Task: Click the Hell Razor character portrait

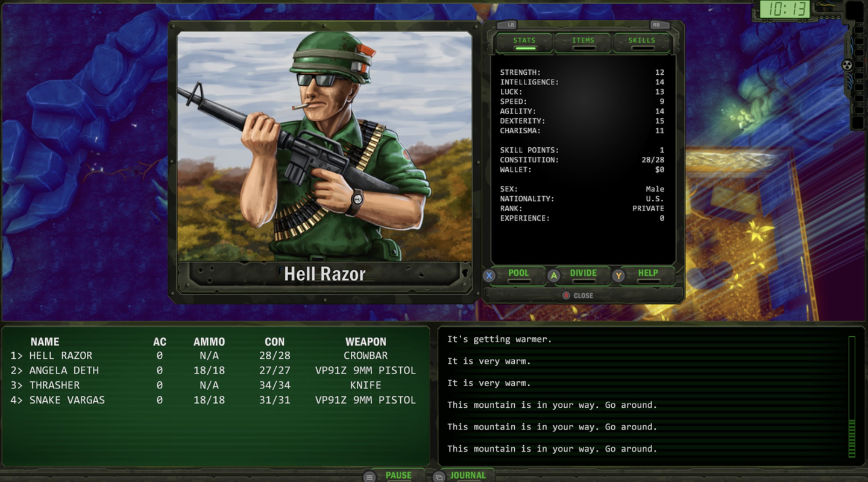Action: 324,146
